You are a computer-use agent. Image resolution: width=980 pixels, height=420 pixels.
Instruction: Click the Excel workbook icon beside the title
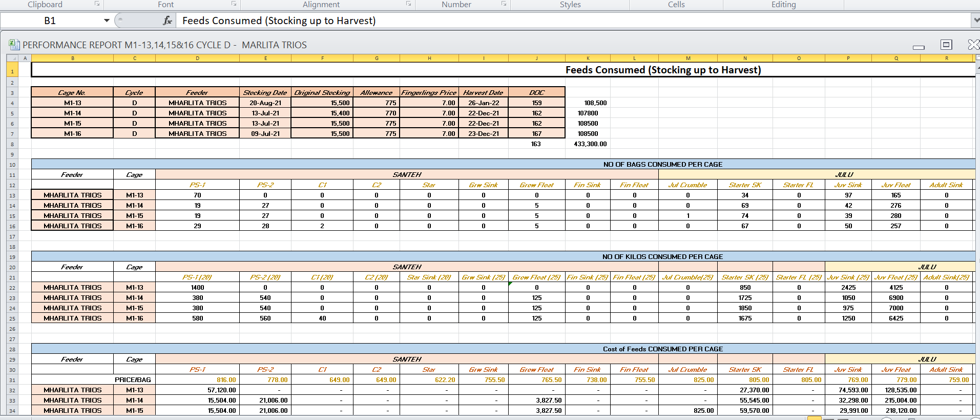click(x=14, y=45)
